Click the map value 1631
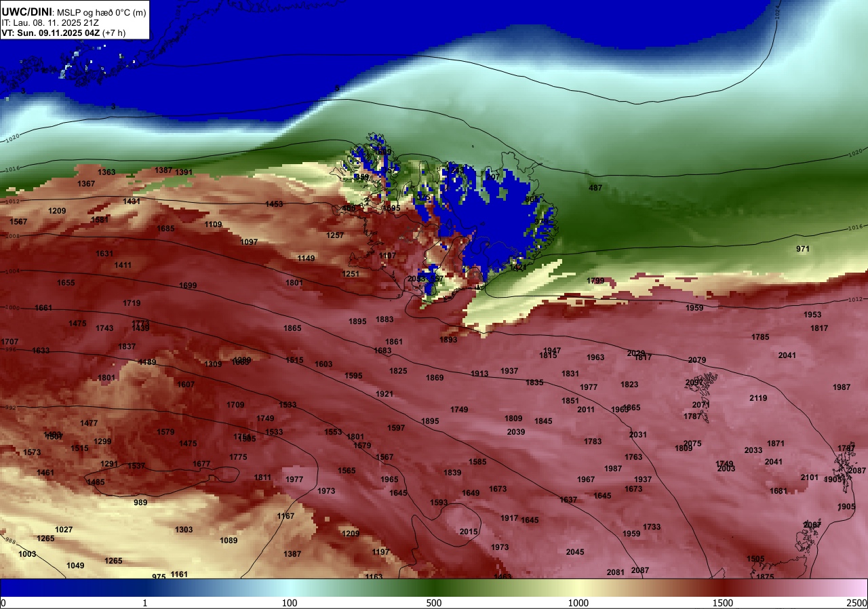This screenshot has height=609, width=868. (x=104, y=254)
